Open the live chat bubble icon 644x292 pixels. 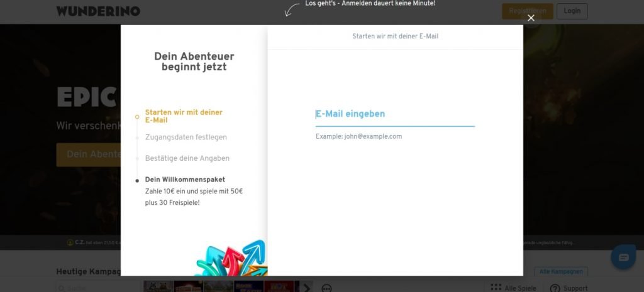point(623,257)
